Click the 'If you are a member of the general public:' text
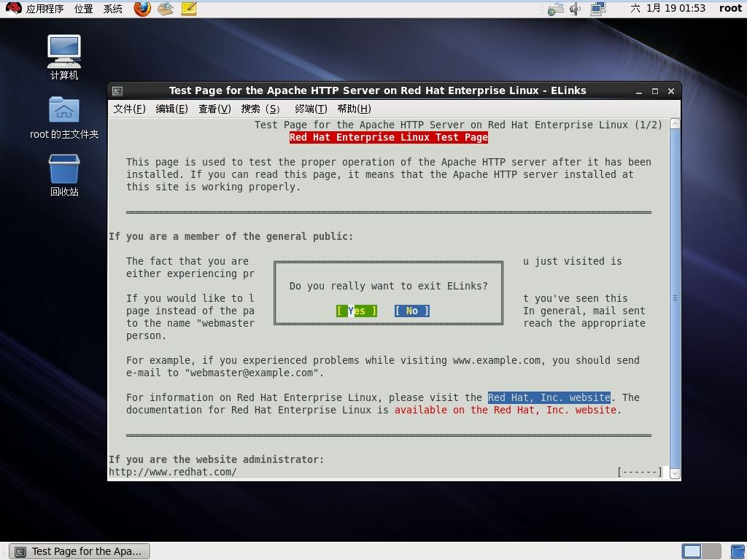The image size is (747, 560). [x=231, y=237]
